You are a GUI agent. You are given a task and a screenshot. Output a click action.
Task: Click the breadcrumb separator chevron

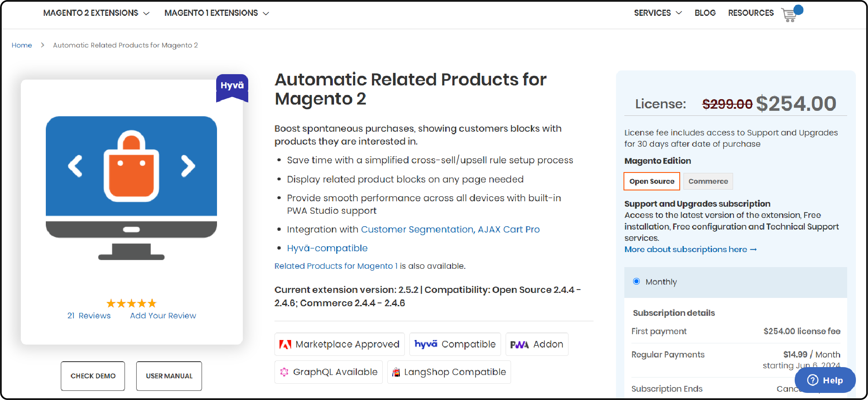click(x=42, y=45)
